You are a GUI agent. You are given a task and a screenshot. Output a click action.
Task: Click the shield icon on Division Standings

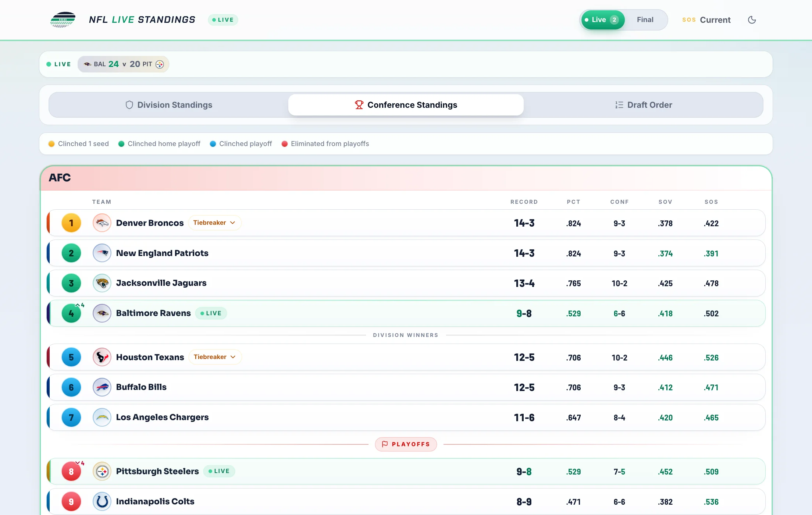coord(129,105)
